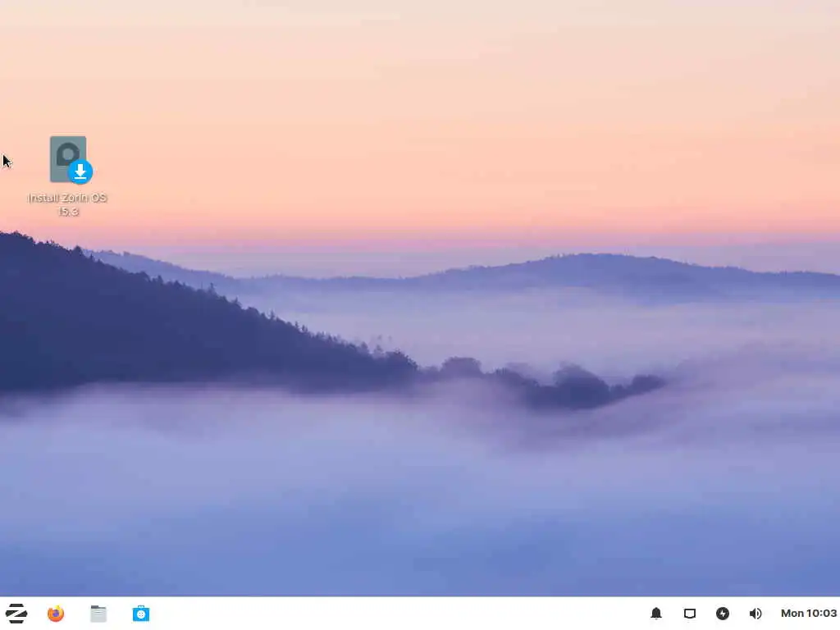
Task: Open the clock showing Mon 10:03
Action: 808,614
